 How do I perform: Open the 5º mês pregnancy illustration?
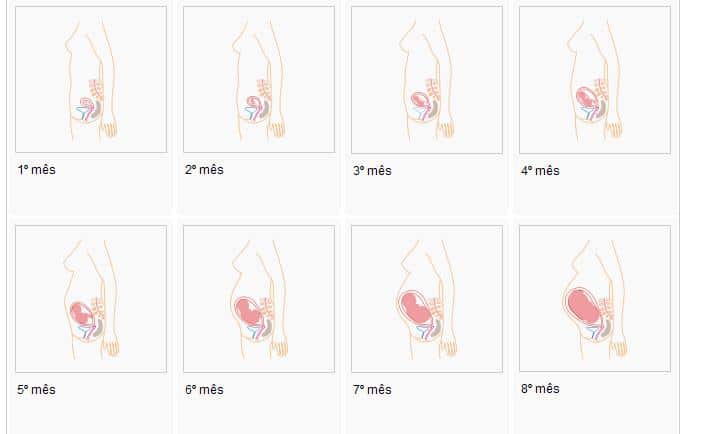pos(91,299)
